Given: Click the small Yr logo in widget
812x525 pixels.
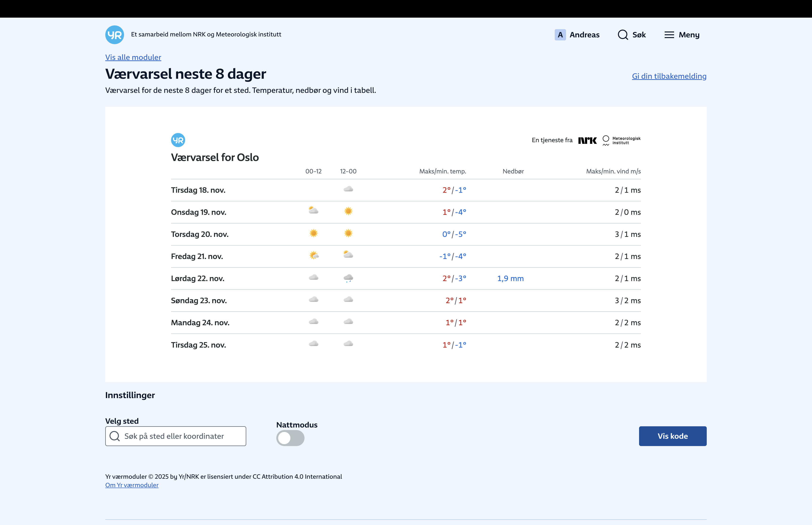Looking at the screenshot, I should click(178, 140).
